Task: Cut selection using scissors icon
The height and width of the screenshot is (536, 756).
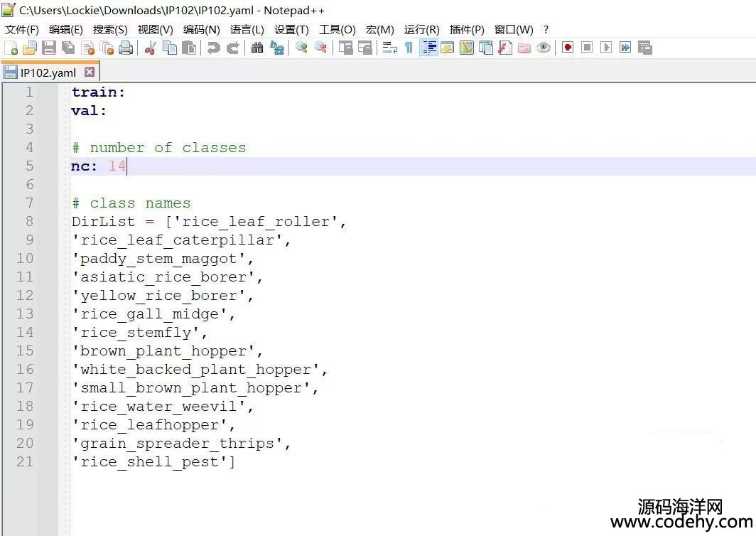Action: coord(150,48)
